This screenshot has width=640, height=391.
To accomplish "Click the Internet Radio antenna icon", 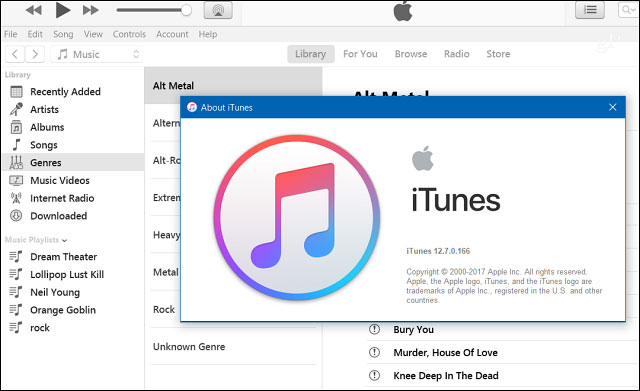I will click(x=16, y=198).
